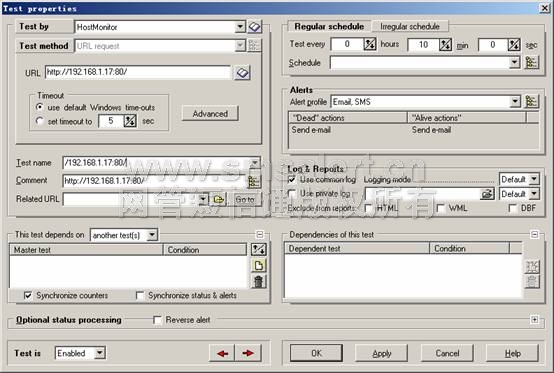This screenshot has height=373, width=554.
Task: Click into the Comment input field
Action: click(155, 181)
